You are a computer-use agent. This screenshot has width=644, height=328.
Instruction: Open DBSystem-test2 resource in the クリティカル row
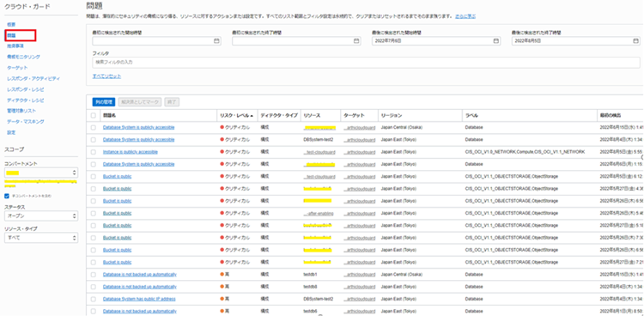[x=319, y=140]
